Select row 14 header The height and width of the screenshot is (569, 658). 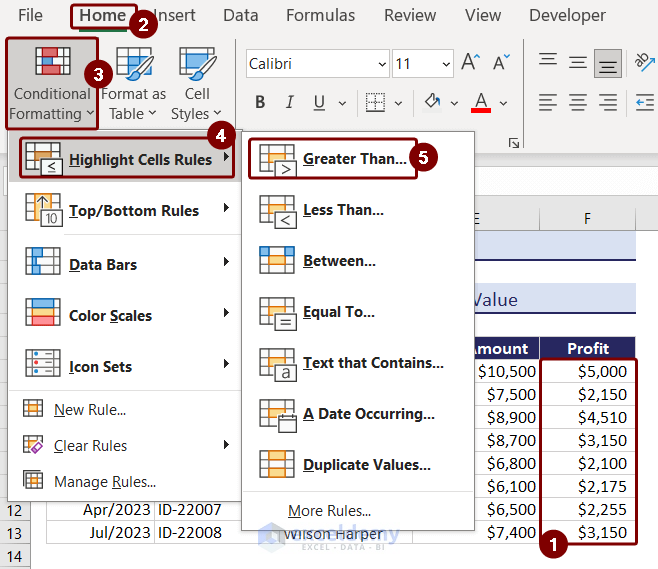(15, 556)
